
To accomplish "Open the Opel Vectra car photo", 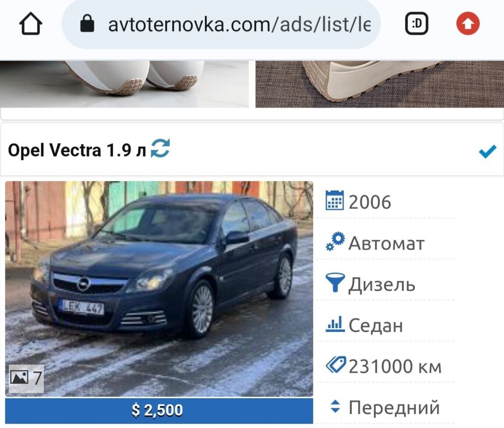I will 159,289.
